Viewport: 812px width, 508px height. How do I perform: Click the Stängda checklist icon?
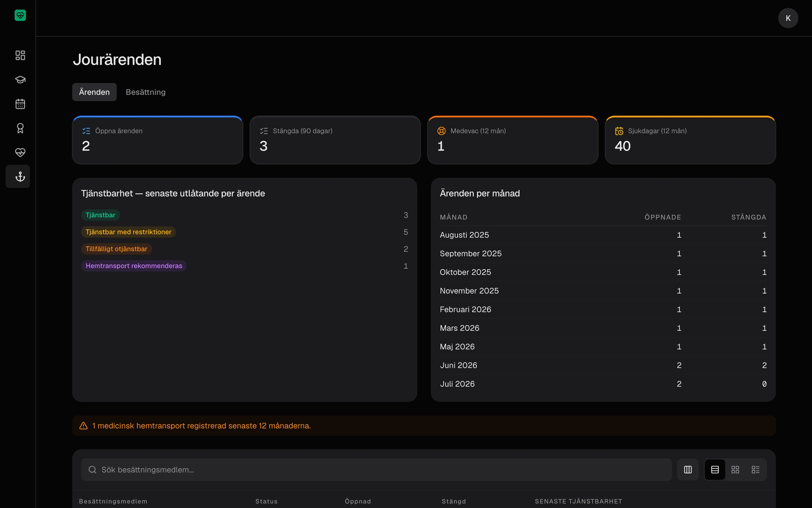[264, 131]
